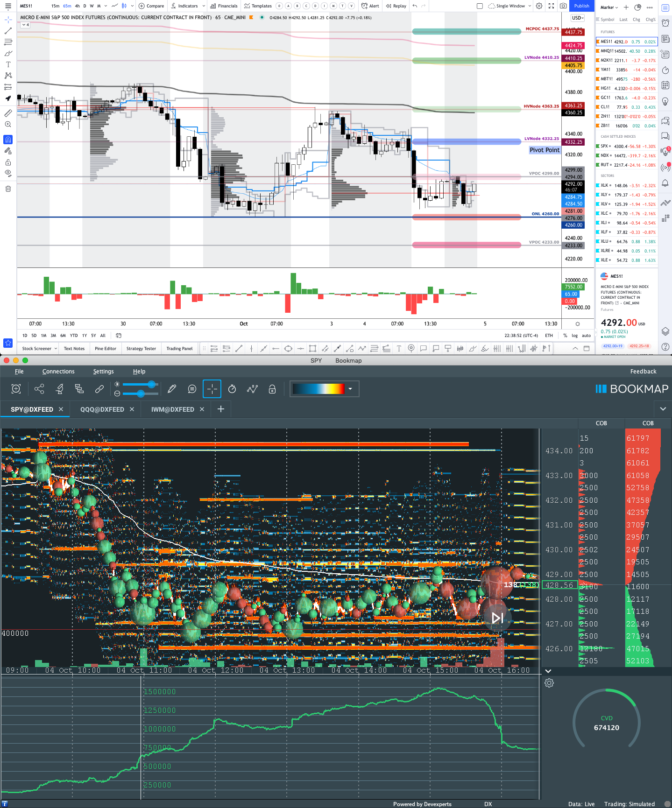
Task: Toggle favorites star toolbar button
Action: [8, 343]
